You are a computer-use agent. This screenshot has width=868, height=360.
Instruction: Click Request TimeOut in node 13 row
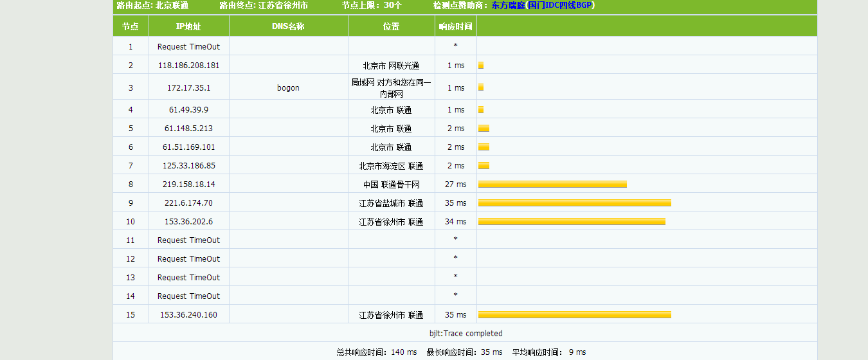[x=188, y=278]
